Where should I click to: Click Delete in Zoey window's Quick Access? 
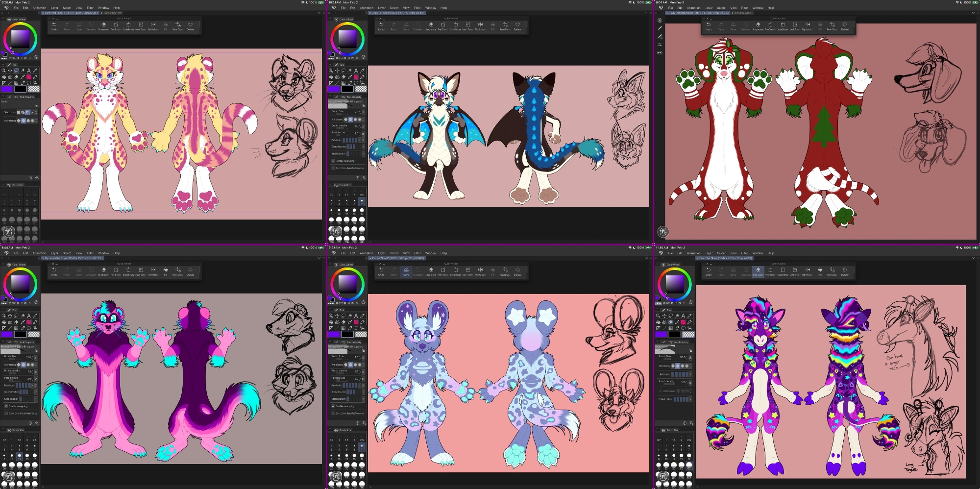517,25
